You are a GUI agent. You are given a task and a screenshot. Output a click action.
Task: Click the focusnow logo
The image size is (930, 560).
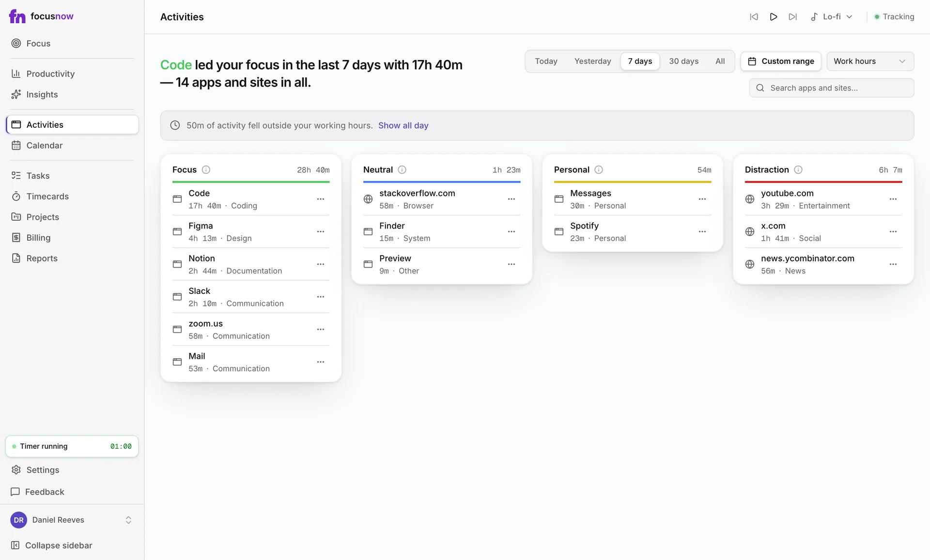pos(41,16)
